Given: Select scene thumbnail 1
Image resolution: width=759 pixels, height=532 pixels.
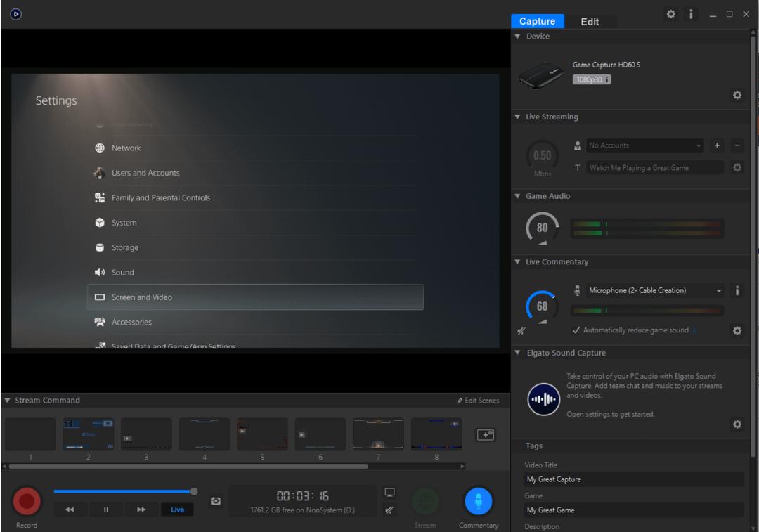Looking at the screenshot, I should (30, 434).
